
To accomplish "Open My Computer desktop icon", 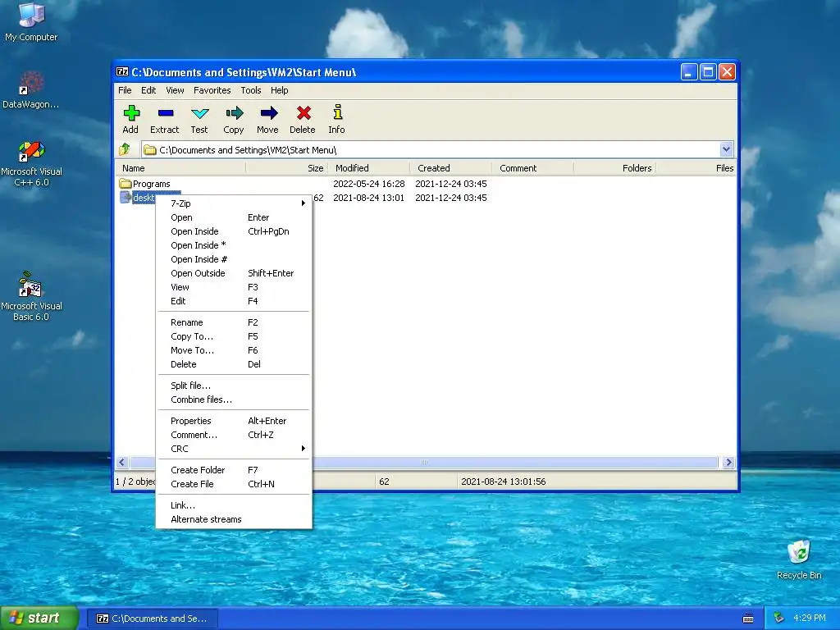I will 31,22.
